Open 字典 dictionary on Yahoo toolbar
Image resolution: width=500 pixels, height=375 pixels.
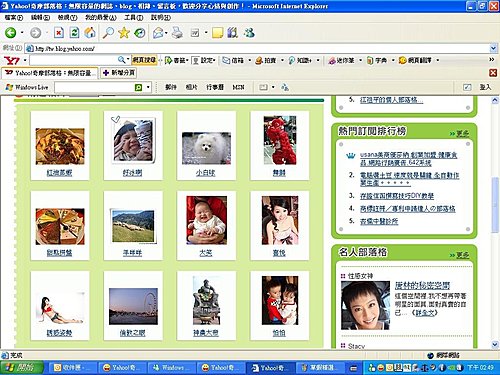(x=377, y=60)
